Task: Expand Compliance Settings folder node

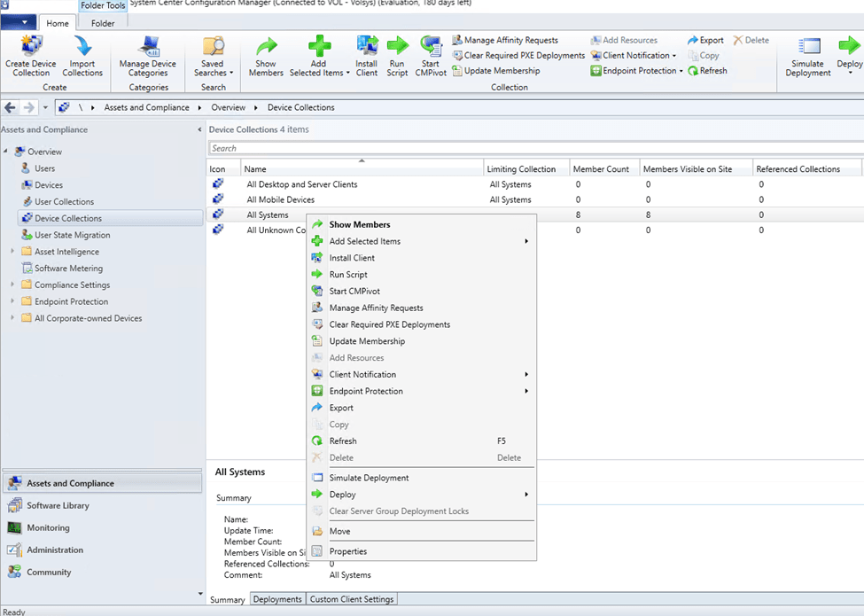Action: [x=13, y=285]
